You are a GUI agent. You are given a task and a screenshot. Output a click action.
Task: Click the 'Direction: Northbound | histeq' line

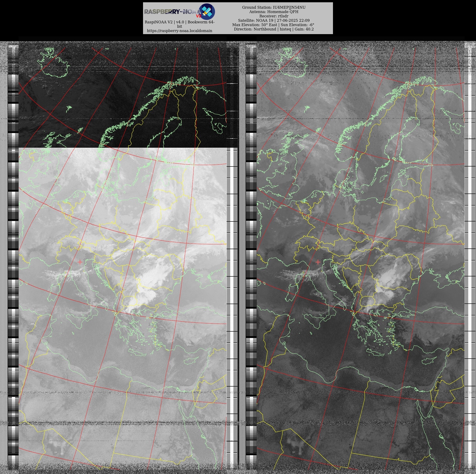click(x=274, y=29)
